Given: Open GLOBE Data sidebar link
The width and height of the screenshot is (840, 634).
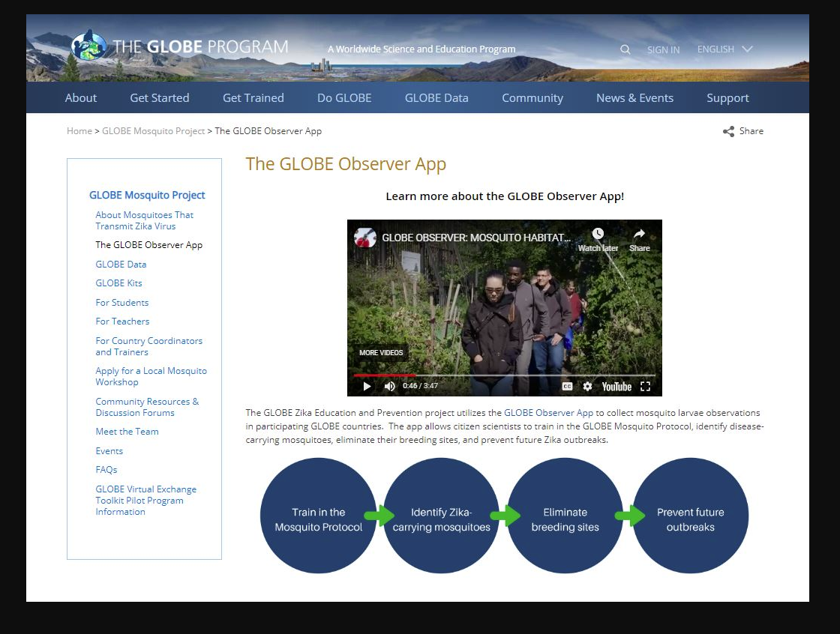Looking at the screenshot, I should click(x=121, y=265).
